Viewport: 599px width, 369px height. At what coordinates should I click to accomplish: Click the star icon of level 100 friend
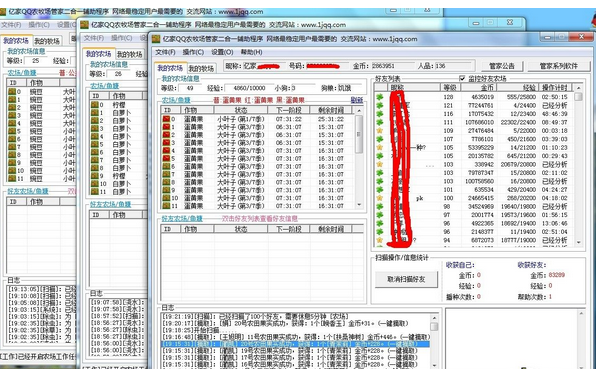click(380, 198)
